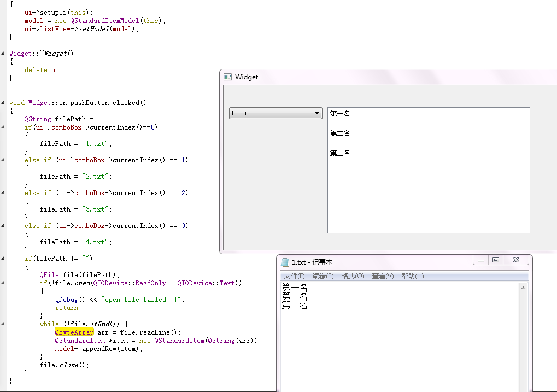Open the 编辑(E) menu in Notepad
This screenshot has height=392, width=557.
(x=323, y=276)
